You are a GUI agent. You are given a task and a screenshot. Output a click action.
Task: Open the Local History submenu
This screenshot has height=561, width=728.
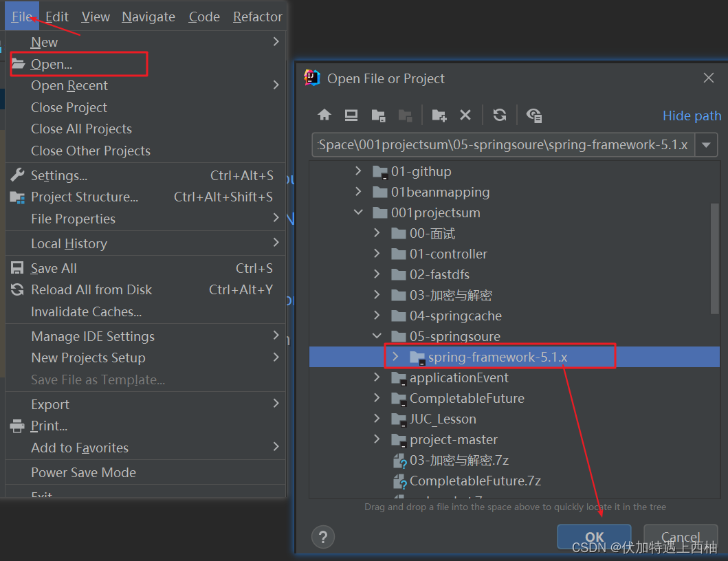point(145,243)
